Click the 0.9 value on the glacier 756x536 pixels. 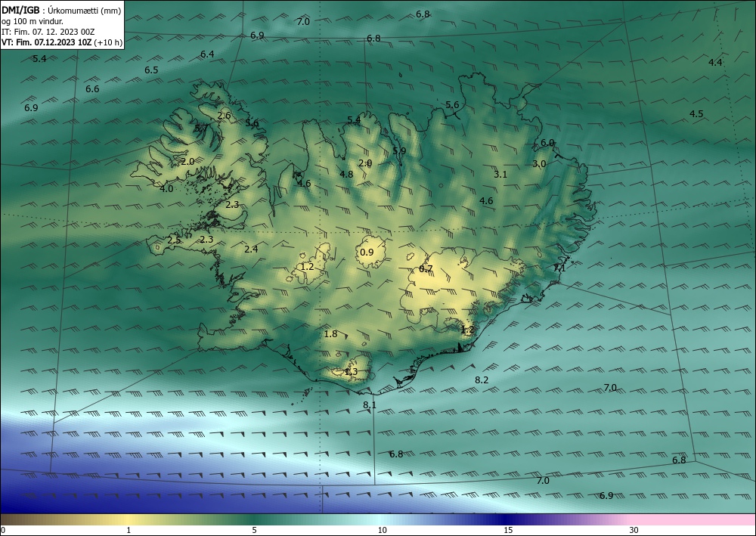367,252
